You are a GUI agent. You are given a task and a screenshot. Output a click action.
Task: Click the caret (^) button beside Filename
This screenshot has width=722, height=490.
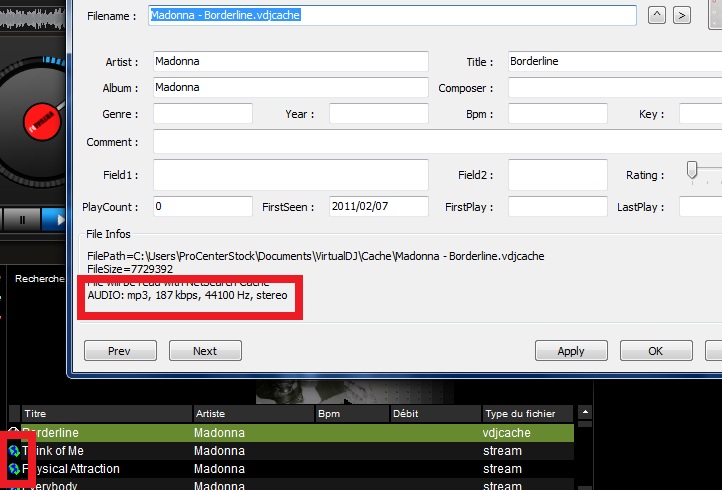[657, 15]
